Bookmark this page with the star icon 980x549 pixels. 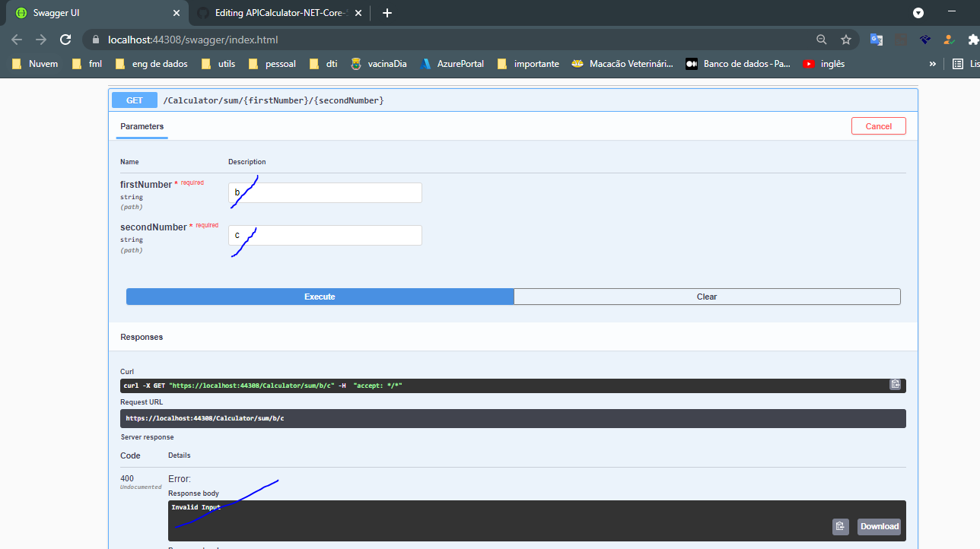pos(845,40)
